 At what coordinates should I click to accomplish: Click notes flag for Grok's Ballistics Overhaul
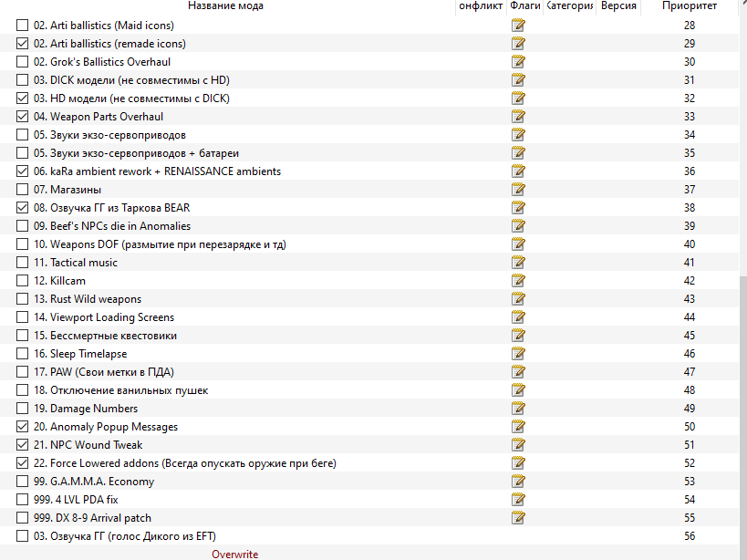[518, 62]
